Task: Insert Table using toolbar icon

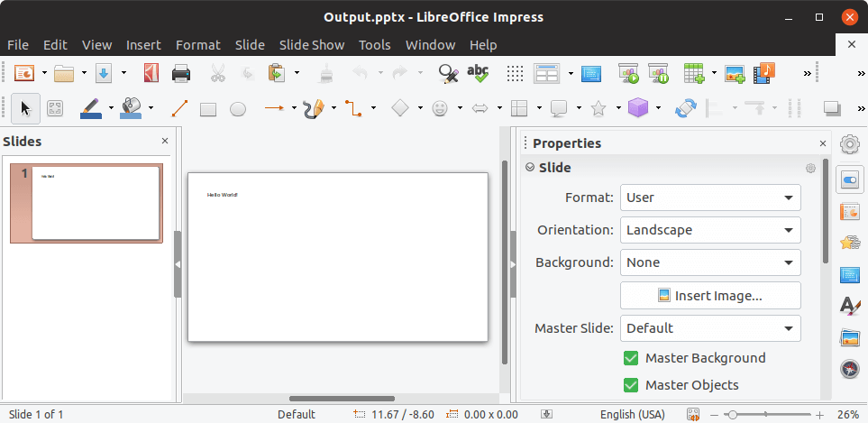Action: (x=693, y=73)
